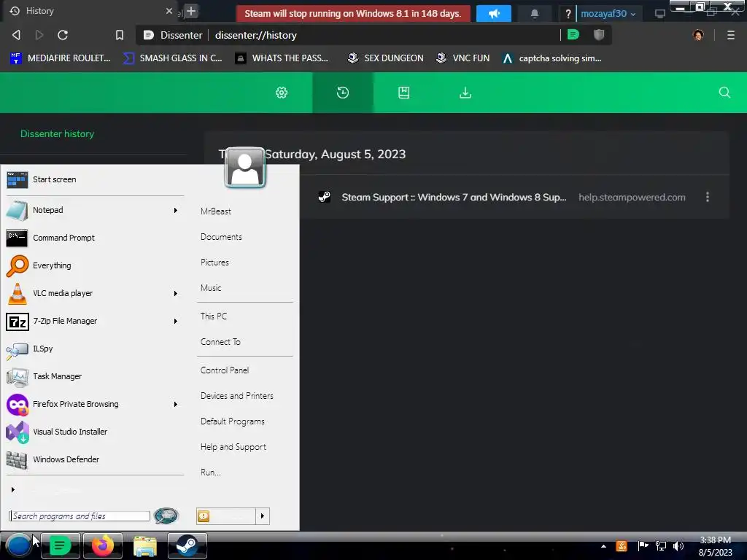Expand 7-Zip File Manager jump list arrow
747x560 pixels.
175,321
